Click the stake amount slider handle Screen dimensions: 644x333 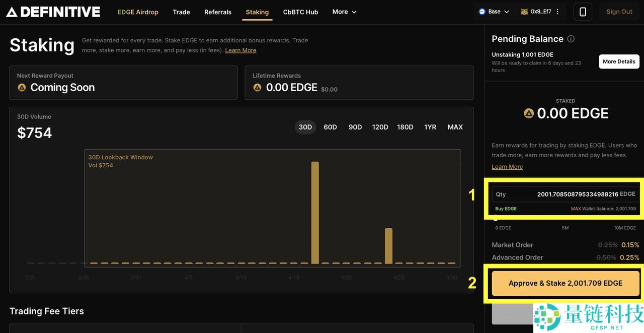[x=496, y=218]
